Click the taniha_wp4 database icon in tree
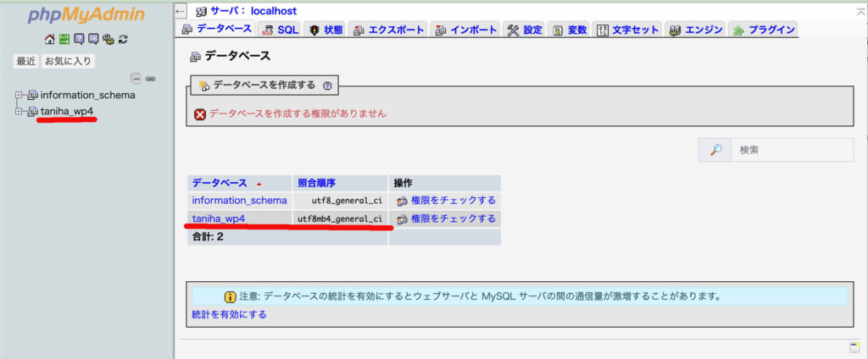 pos(33,111)
